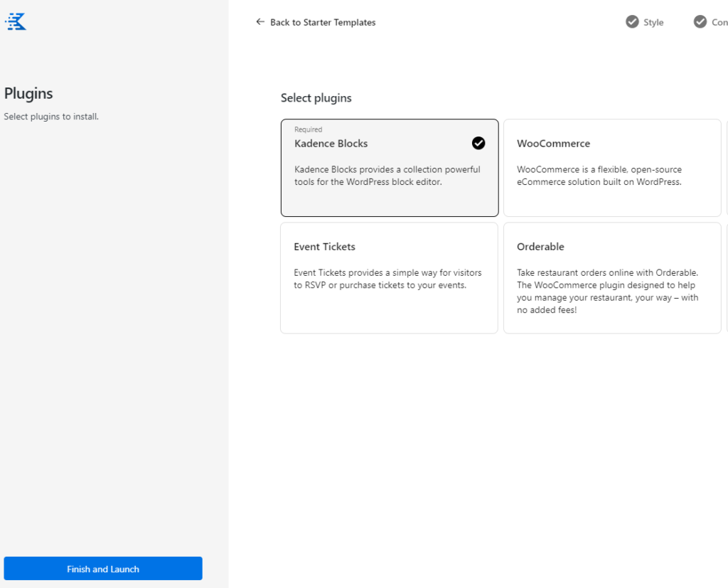Viewport: 728px width, 588px height.
Task: Click the Required label on Kadence Blocks
Action: point(308,129)
